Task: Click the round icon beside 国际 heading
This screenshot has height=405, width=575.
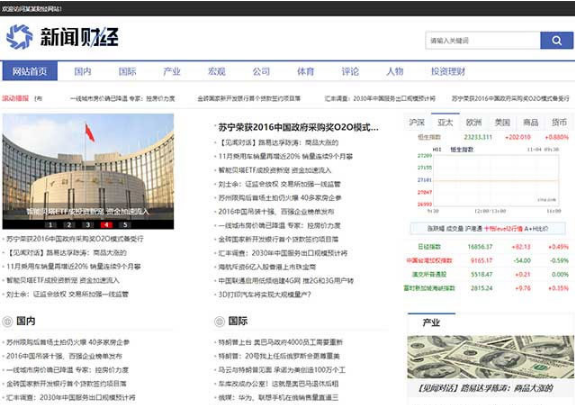Action: (x=219, y=321)
